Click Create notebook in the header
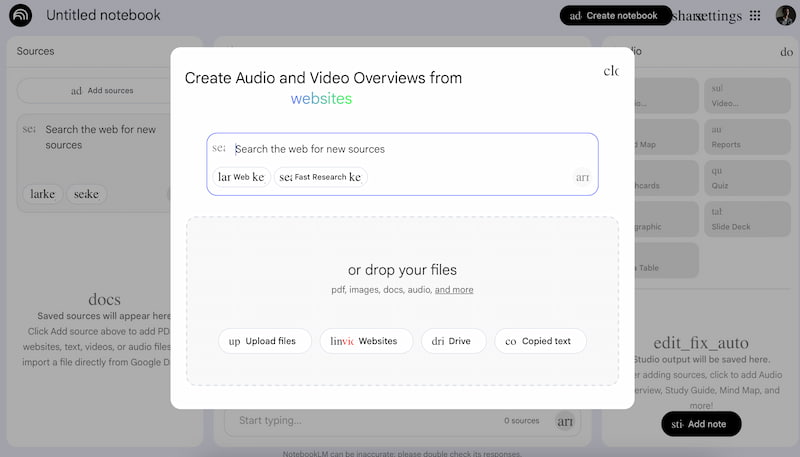Image resolution: width=800 pixels, height=457 pixels. pos(615,16)
